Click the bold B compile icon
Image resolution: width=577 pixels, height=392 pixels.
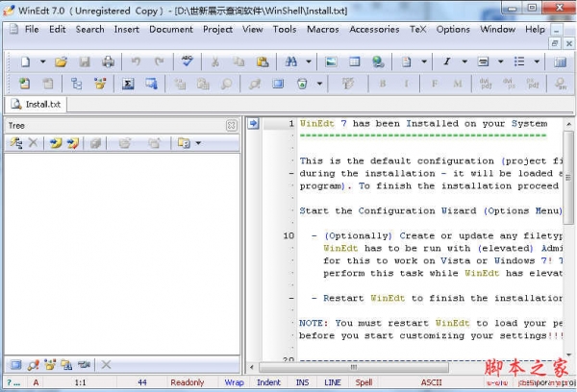tap(383, 84)
